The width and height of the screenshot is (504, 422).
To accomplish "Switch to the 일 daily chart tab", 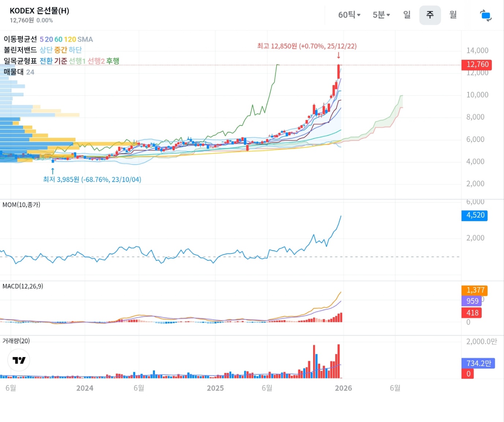I will (x=407, y=15).
